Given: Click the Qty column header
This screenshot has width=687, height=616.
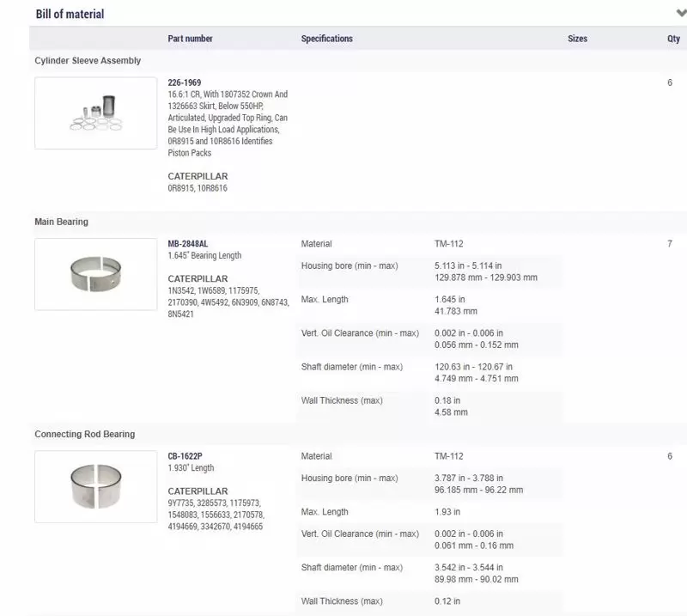Looking at the screenshot, I should point(673,39).
